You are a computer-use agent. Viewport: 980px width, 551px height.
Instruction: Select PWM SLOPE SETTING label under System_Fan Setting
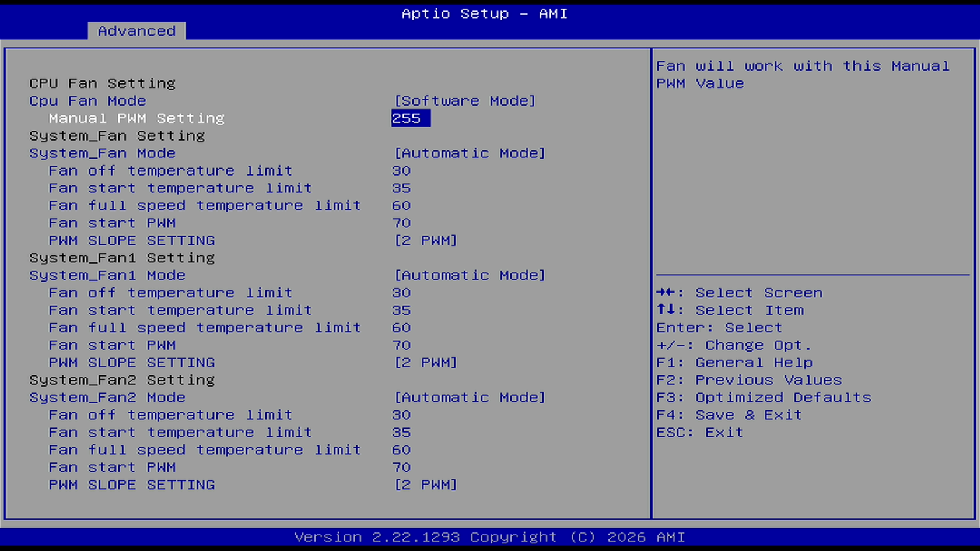point(132,240)
